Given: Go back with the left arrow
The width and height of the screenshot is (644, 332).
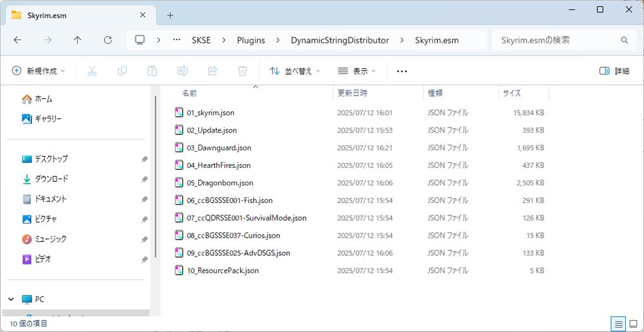Looking at the screenshot, I should [x=17, y=40].
